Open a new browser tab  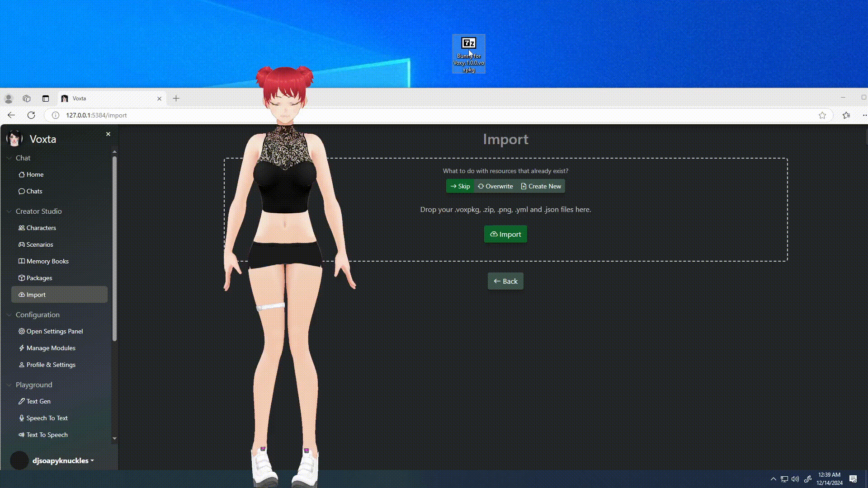pyautogui.click(x=176, y=99)
